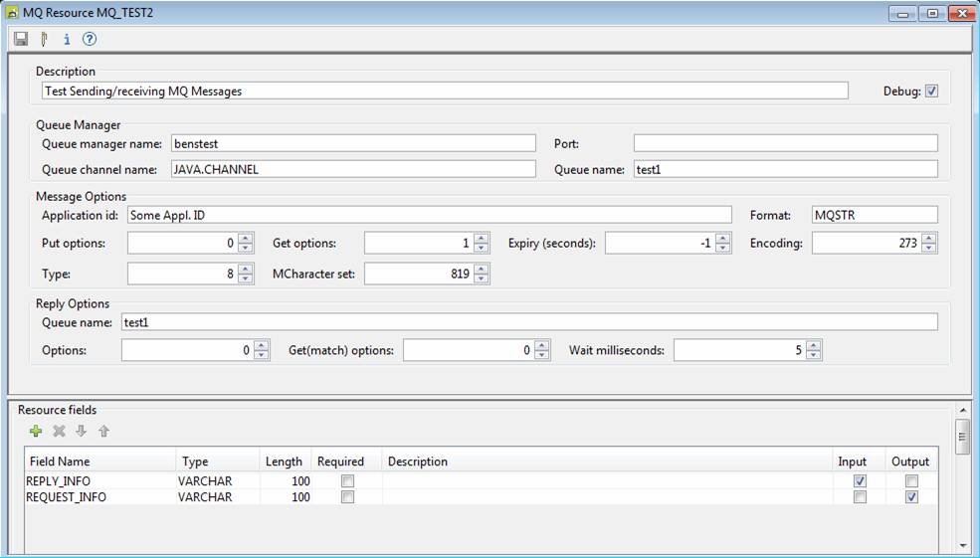Click the move down arrow icon
Image resolution: width=980 pixels, height=558 pixels.
coord(82,432)
